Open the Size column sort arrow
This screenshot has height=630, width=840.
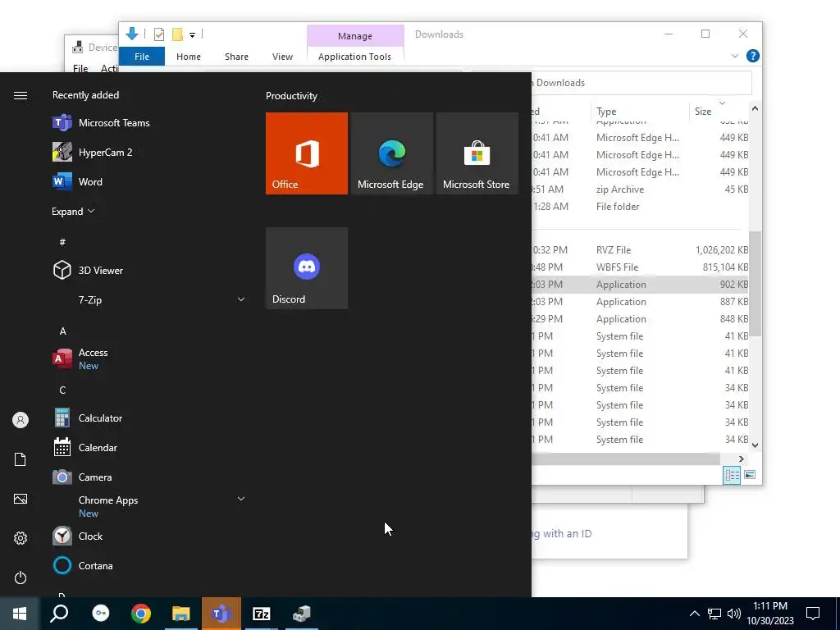(722, 103)
